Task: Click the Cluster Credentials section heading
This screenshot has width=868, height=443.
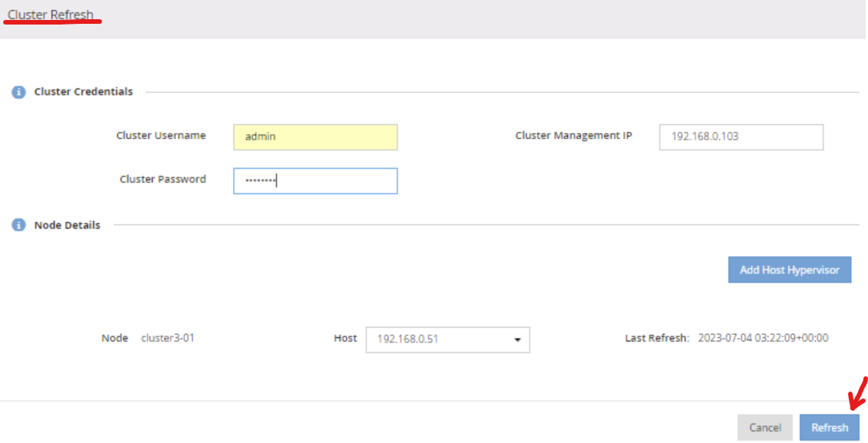Action: pos(84,92)
